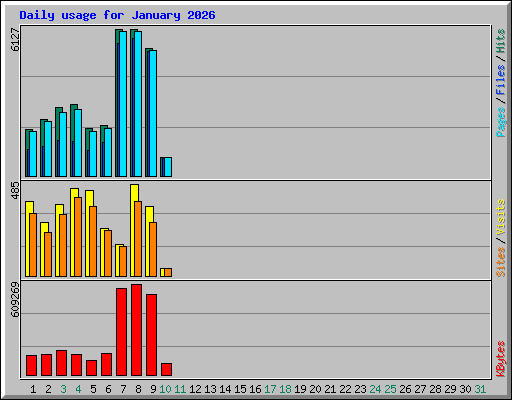
Task: Click the green day 11 axis label
Action: [x=180, y=389]
